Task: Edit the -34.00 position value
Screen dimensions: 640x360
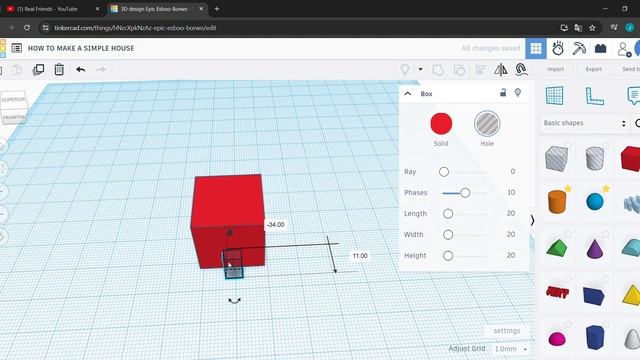Action: coord(276,224)
